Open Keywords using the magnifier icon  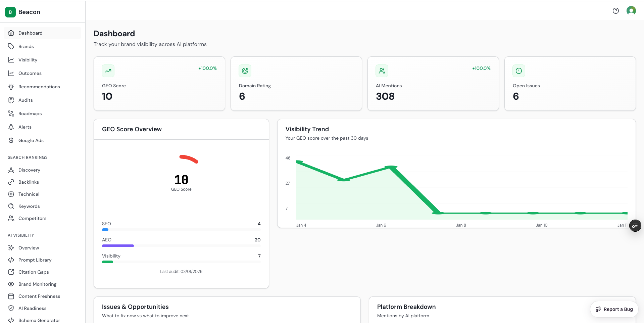11,206
